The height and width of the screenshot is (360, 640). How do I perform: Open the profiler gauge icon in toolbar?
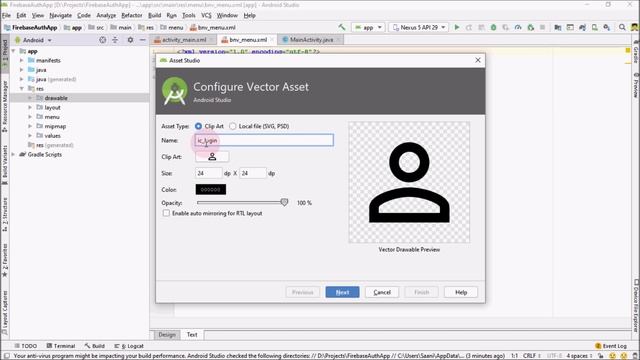click(x=518, y=27)
